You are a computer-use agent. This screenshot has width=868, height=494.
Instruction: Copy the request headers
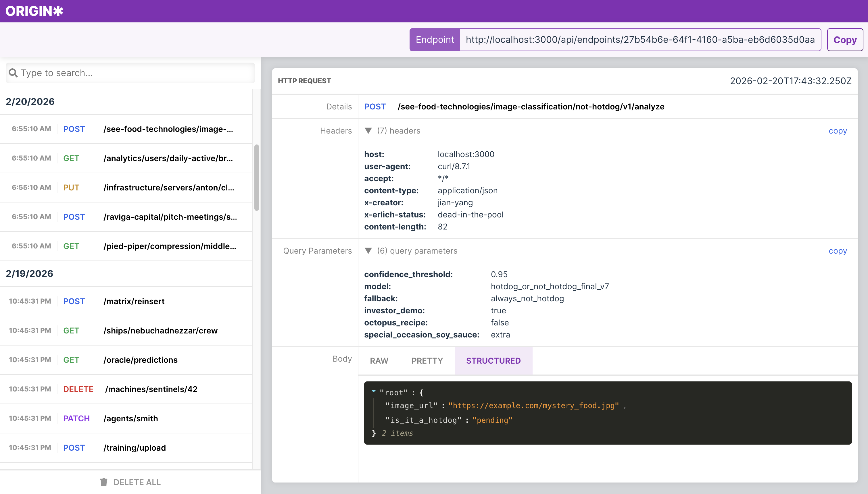click(x=838, y=131)
